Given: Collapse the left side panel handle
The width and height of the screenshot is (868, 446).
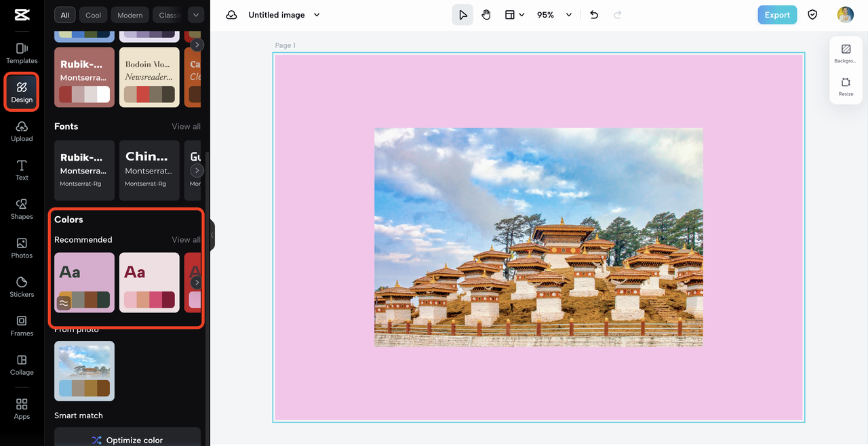Looking at the screenshot, I should [x=212, y=235].
